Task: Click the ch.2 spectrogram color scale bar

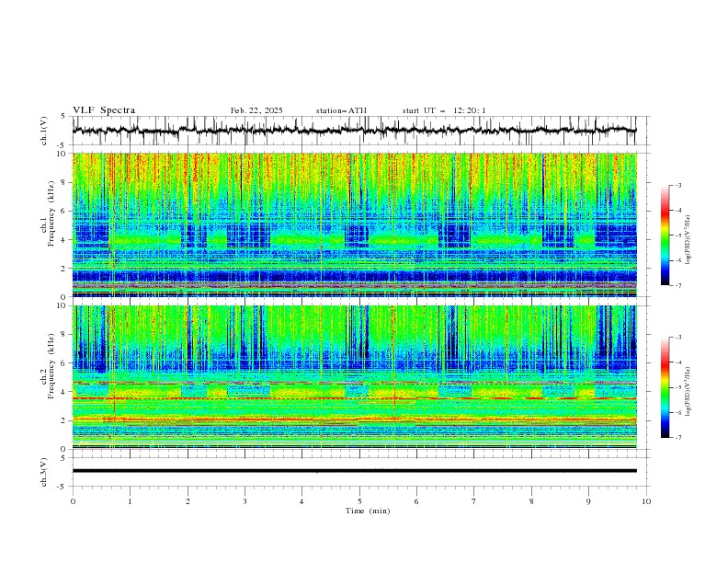Action: [x=665, y=387]
